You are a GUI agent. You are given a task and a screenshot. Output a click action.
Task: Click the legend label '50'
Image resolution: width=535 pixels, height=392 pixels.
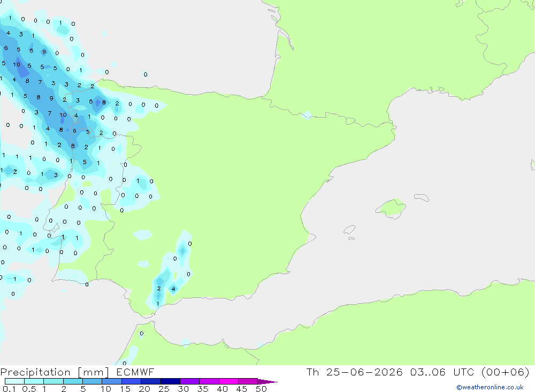tap(261, 389)
